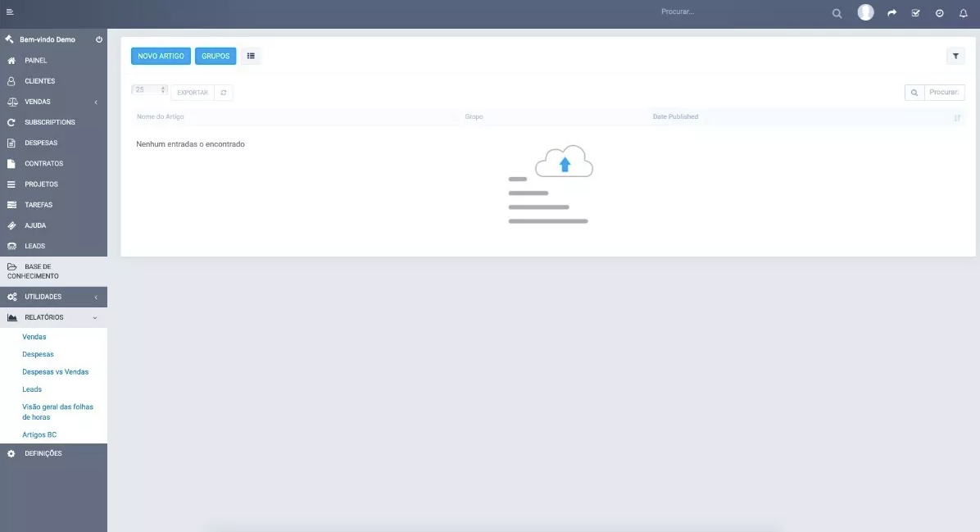Open the to-do tasks checkbox icon

tap(915, 12)
